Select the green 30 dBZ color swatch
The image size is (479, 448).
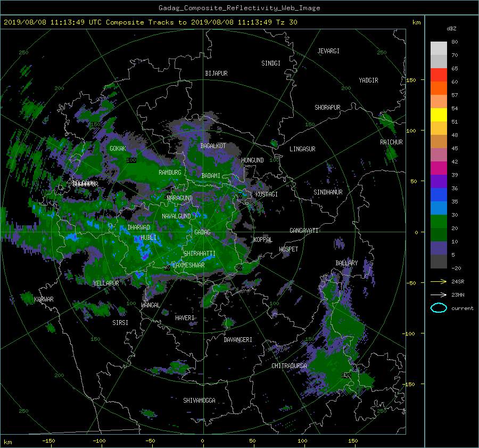click(x=439, y=221)
